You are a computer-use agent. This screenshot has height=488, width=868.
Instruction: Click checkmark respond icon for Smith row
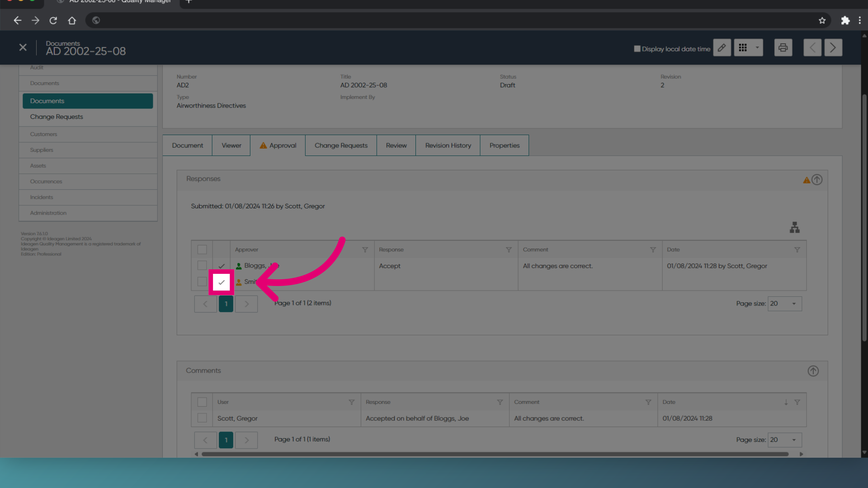click(222, 282)
